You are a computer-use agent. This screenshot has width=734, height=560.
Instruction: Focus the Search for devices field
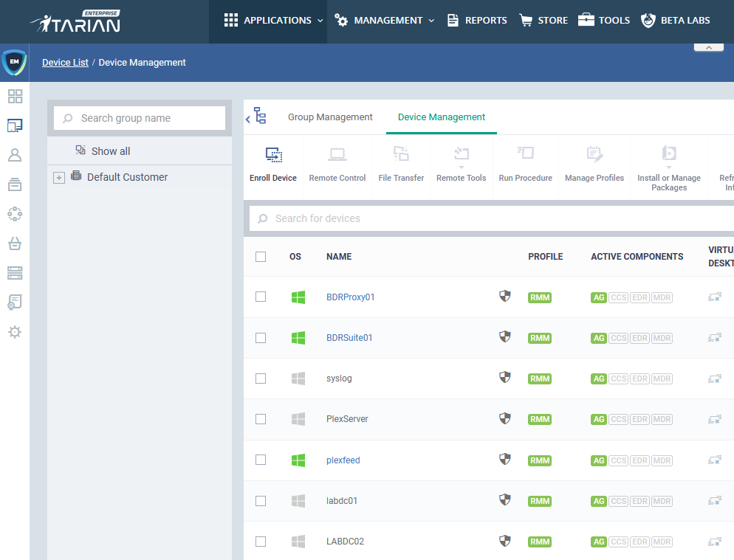[x=492, y=218]
